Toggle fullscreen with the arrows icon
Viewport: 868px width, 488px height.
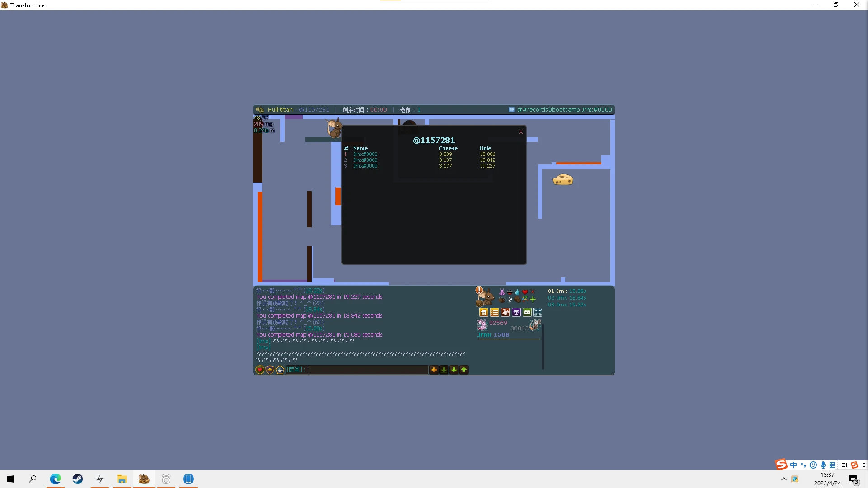click(538, 312)
